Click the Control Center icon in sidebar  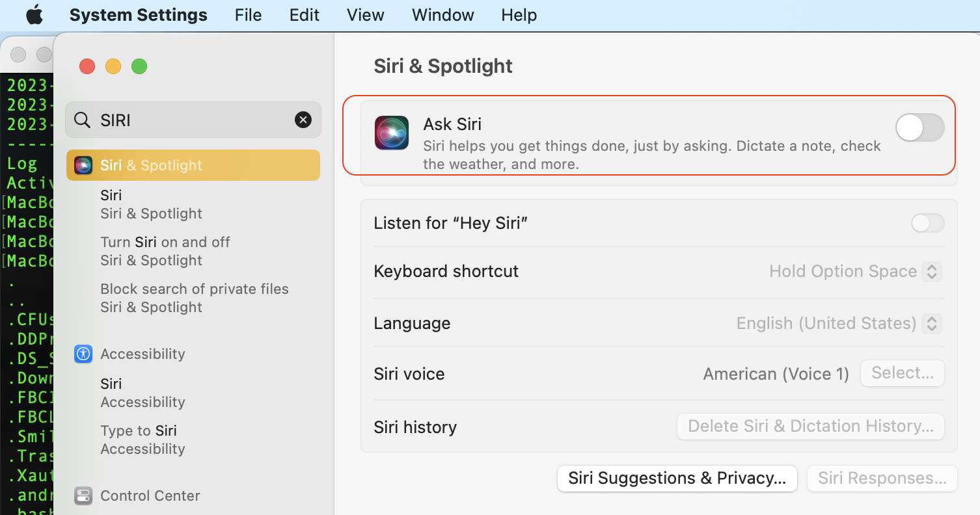tap(83, 495)
